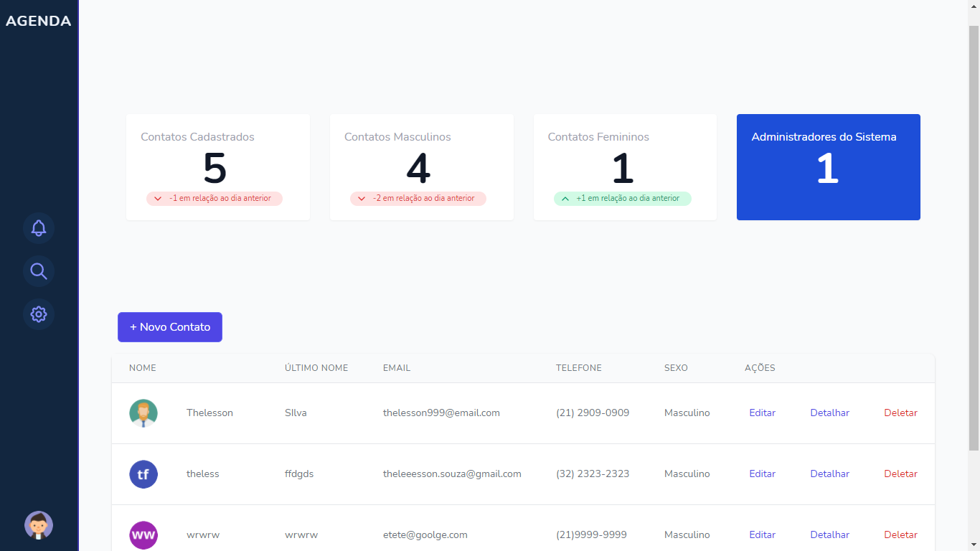Open Detalhar for wrwrw row

[830, 535]
